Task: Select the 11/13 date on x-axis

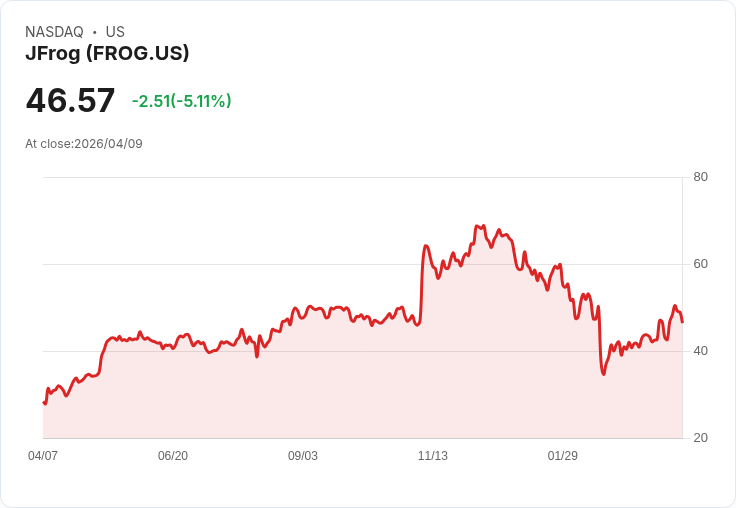Action: [x=433, y=456]
